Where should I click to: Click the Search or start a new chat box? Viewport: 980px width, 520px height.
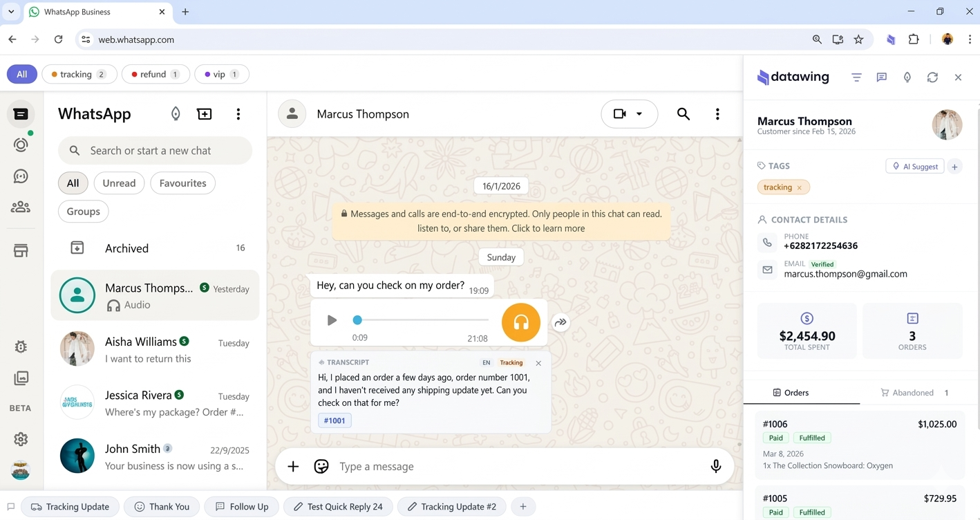point(155,151)
